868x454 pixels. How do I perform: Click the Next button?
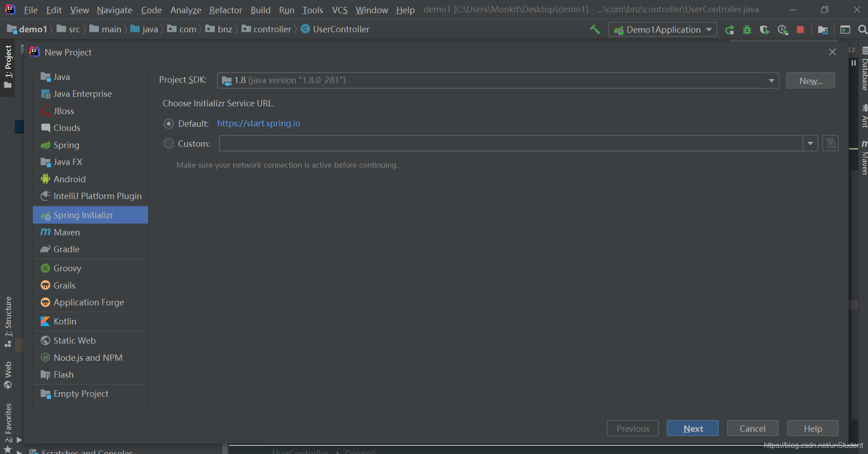point(693,429)
